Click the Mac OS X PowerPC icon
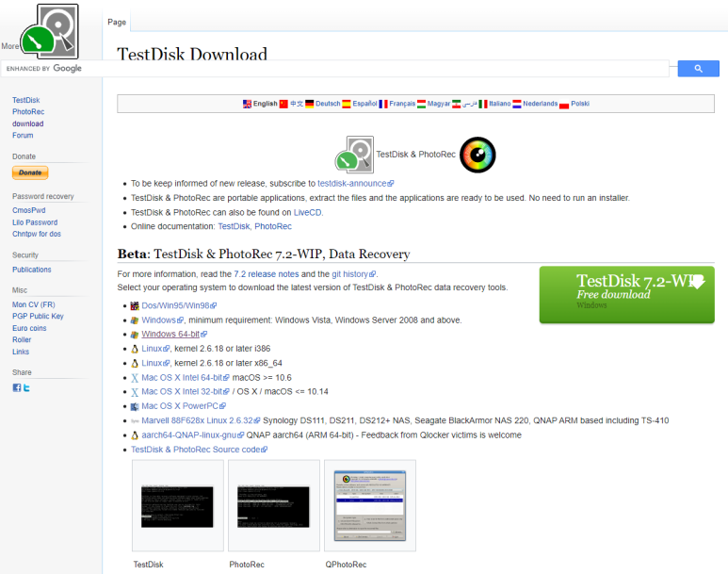This screenshot has height=574, width=728. point(135,406)
